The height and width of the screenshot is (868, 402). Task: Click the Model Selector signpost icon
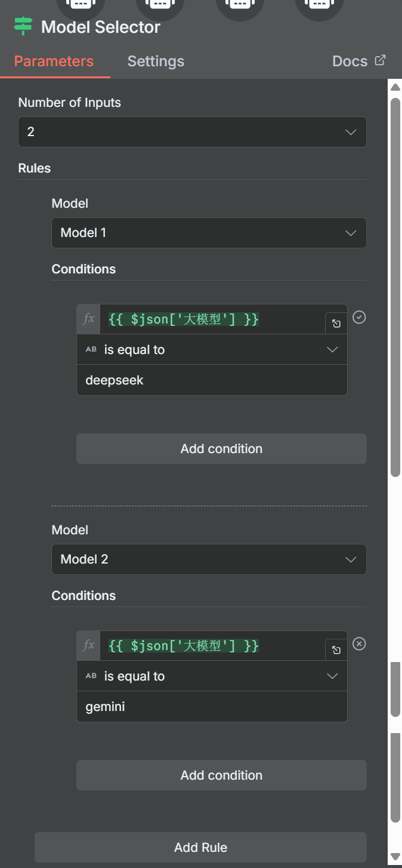23,27
